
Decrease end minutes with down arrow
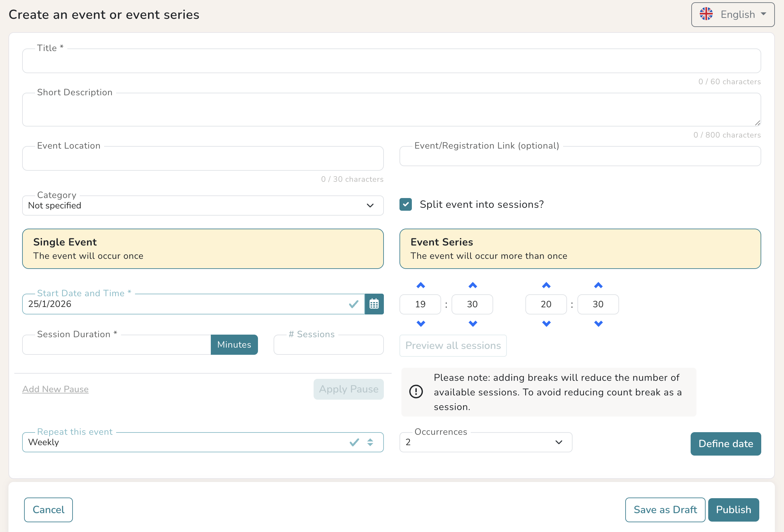[x=598, y=324]
